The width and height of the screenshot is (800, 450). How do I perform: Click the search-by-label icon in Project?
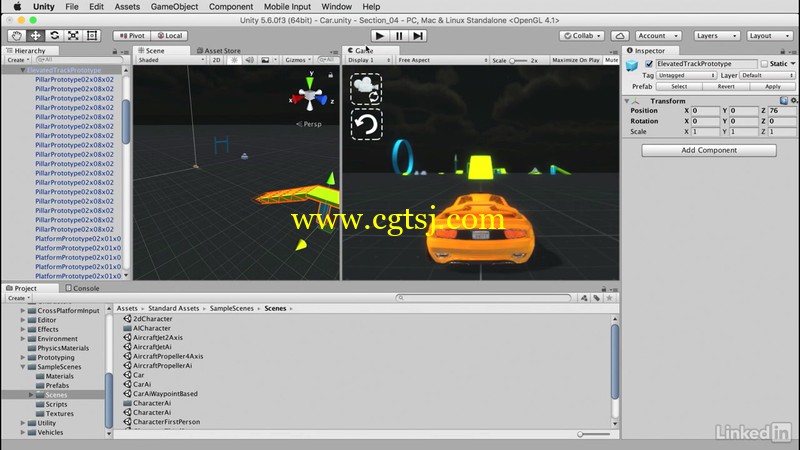[596, 298]
